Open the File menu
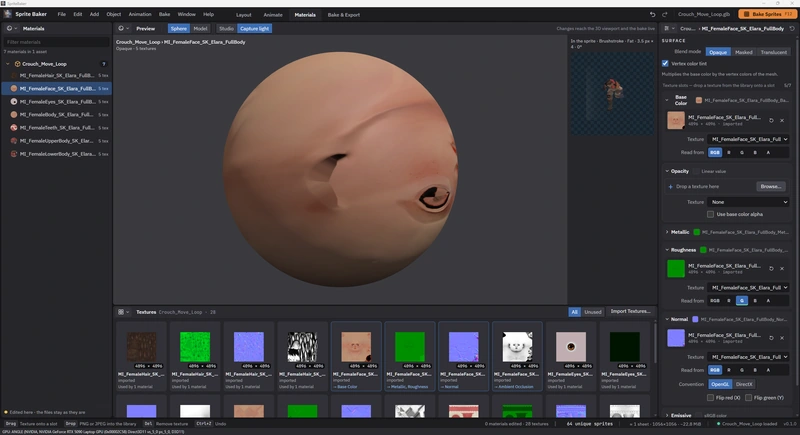This screenshot has height=435, width=800. [61, 14]
